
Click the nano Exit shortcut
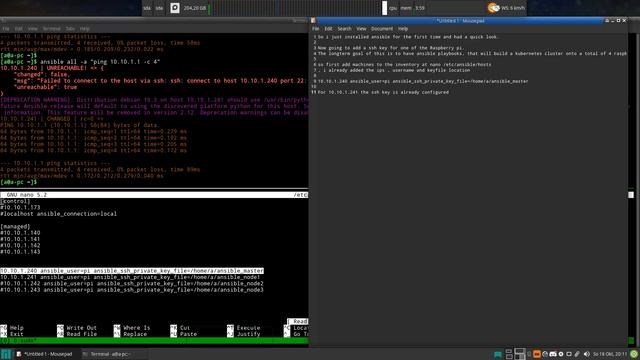tap(12, 334)
